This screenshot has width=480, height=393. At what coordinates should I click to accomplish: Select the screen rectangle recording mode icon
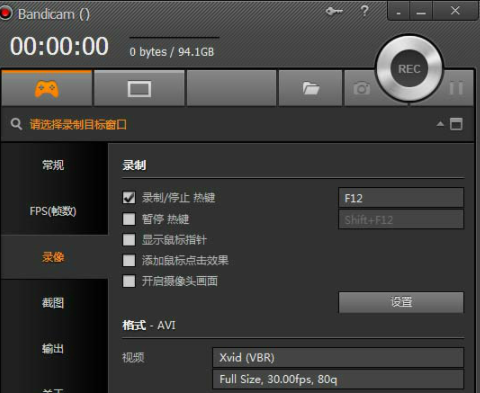click(x=139, y=89)
